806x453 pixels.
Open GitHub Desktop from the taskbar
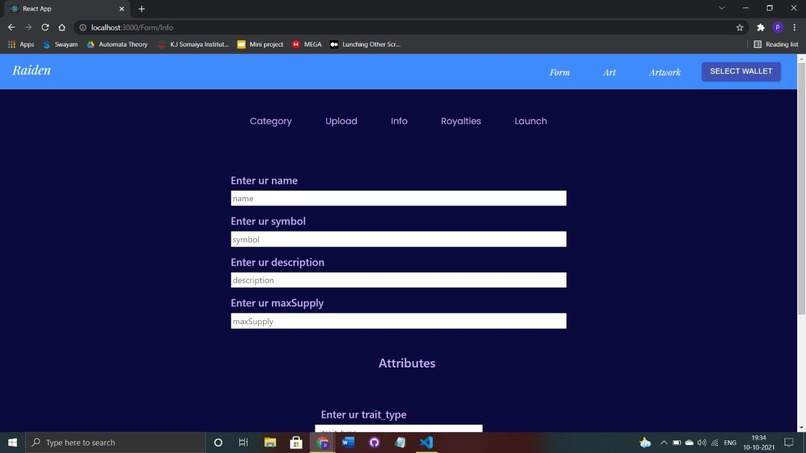tap(374, 442)
